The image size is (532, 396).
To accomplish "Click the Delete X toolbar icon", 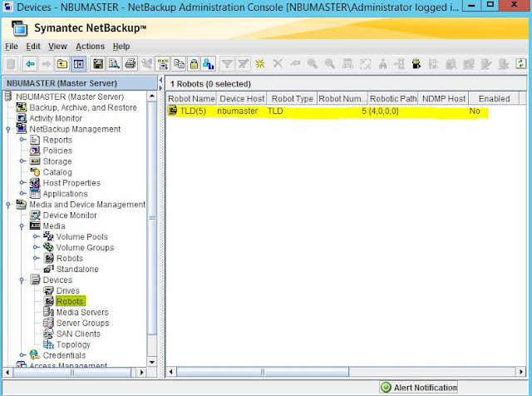I will 278,64.
